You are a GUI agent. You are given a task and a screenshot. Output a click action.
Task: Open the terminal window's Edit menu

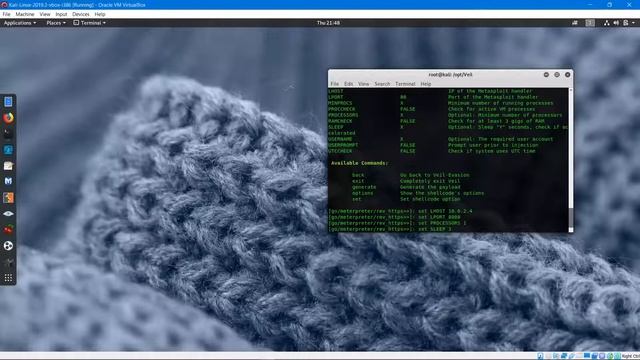pos(349,84)
